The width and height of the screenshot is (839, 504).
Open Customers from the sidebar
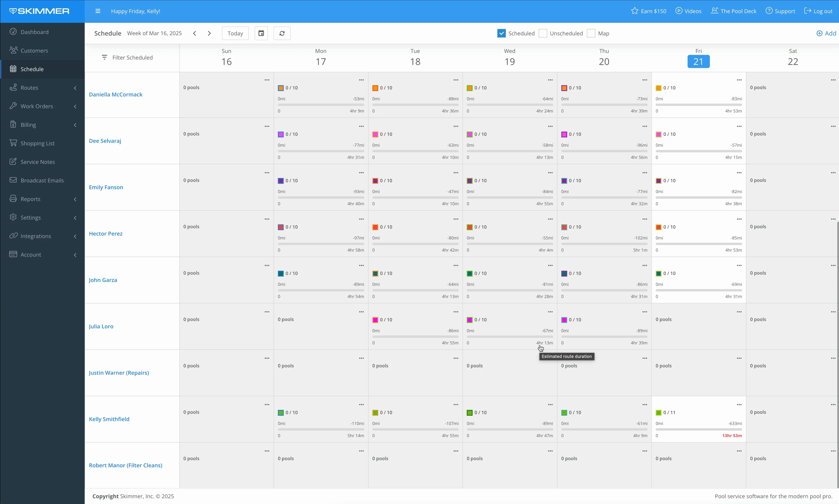pyautogui.click(x=42, y=51)
